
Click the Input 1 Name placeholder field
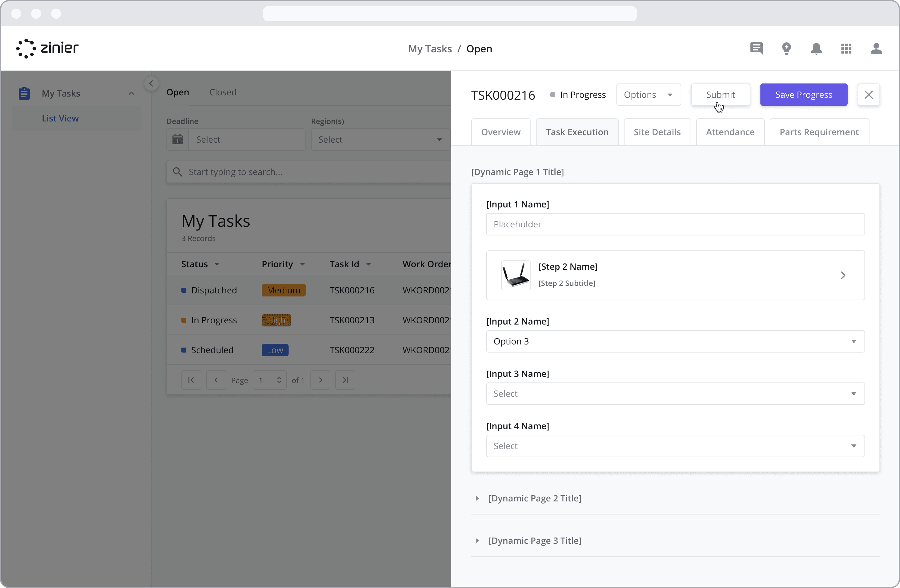pos(675,224)
